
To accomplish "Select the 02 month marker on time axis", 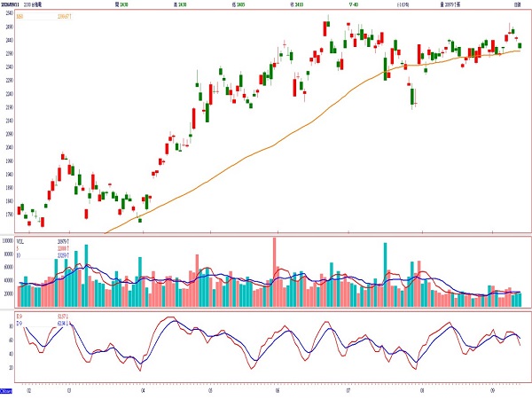I will click(29, 390).
